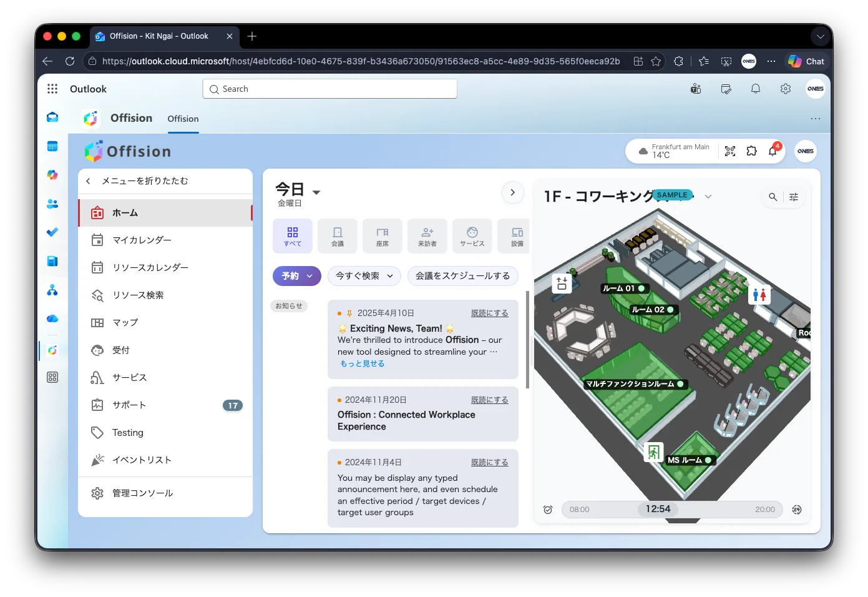Go to the next day with the arrow button

point(513,192)
